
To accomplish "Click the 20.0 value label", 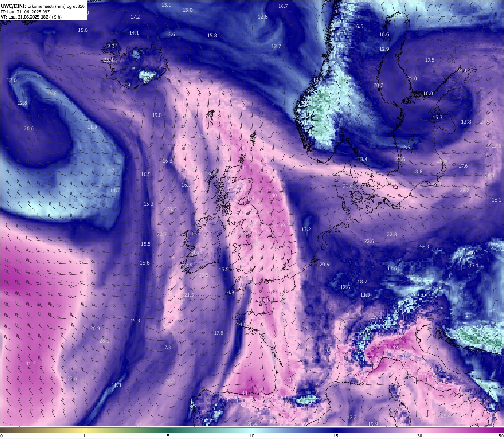I will (x=29, y=129).
